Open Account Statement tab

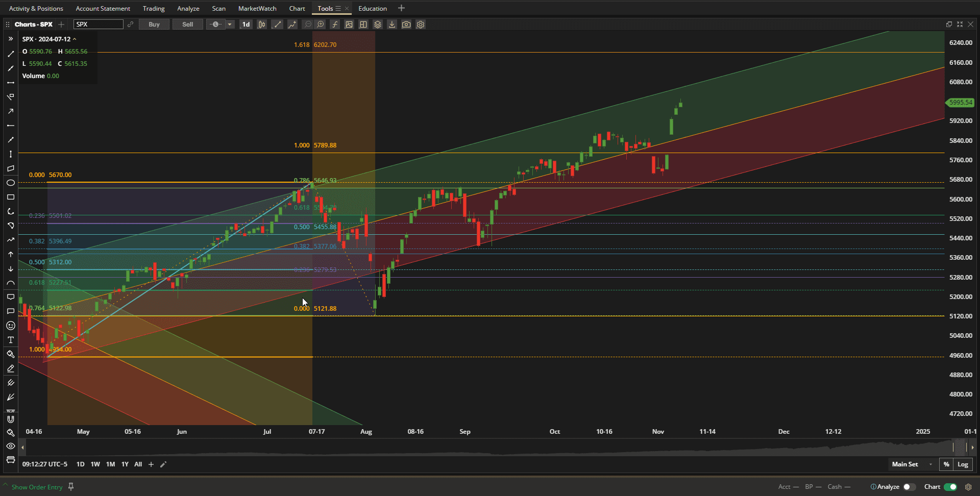point(103,9)
